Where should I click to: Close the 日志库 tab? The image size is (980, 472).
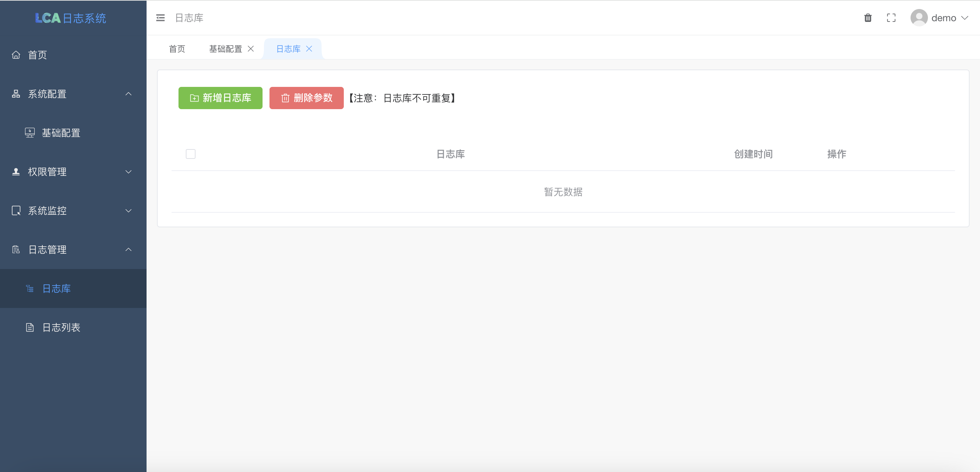(309, 49)
